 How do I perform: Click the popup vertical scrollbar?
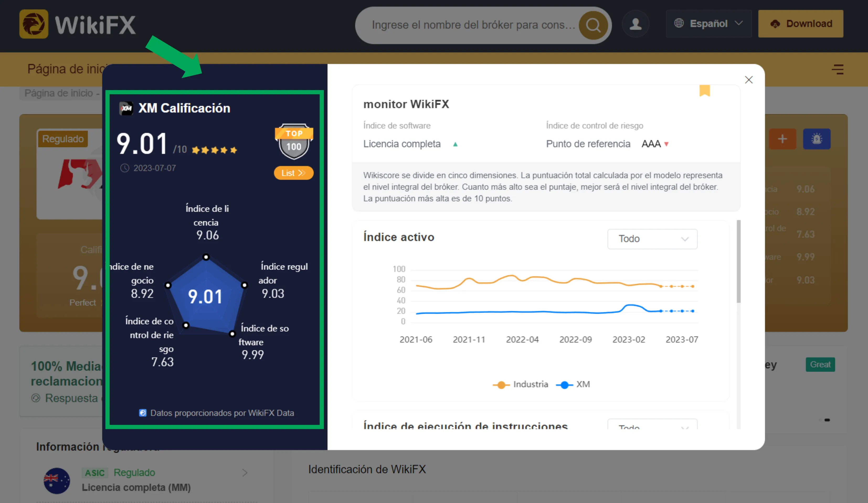pos(738,261)
